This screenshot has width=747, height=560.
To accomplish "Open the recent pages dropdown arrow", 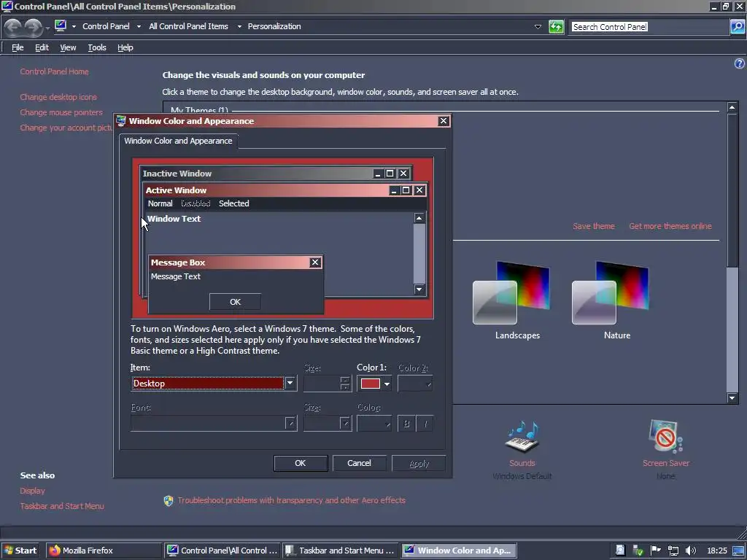I will [x=47, y=28].
